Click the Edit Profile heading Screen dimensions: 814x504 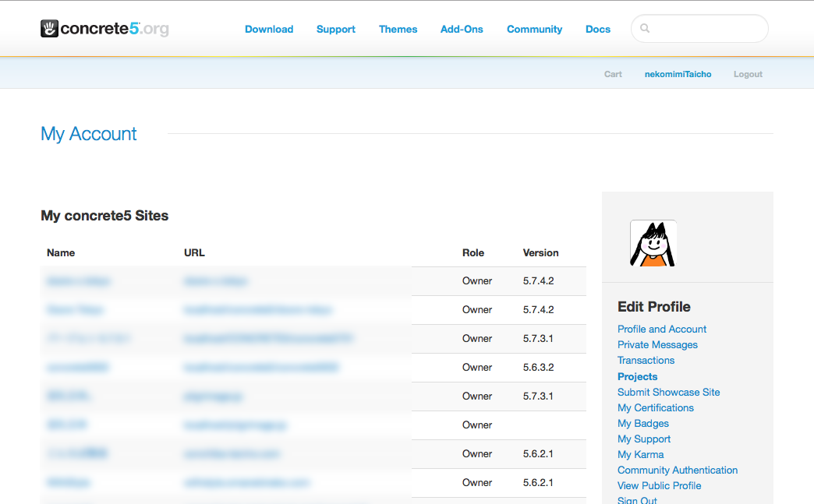(653, 306)
